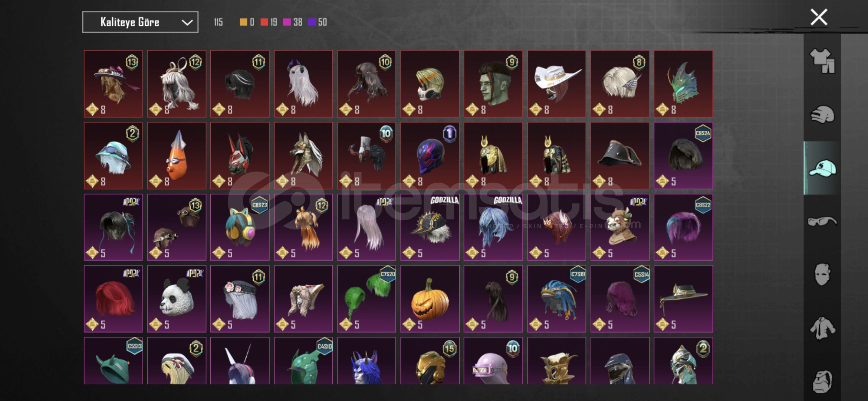The width and height of the screenshot is (868, 401).
Task: Select the cap headgear category icon
Action: 822,168
